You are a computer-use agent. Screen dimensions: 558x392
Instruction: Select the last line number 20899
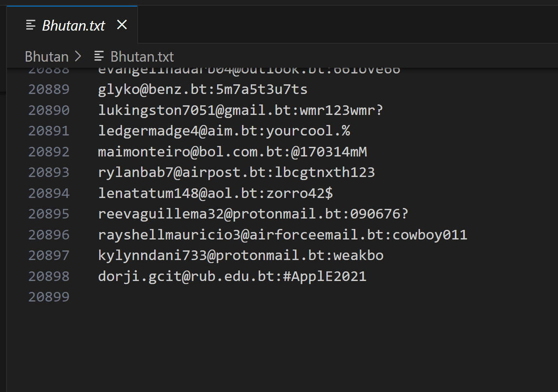(x=49, y=297)
